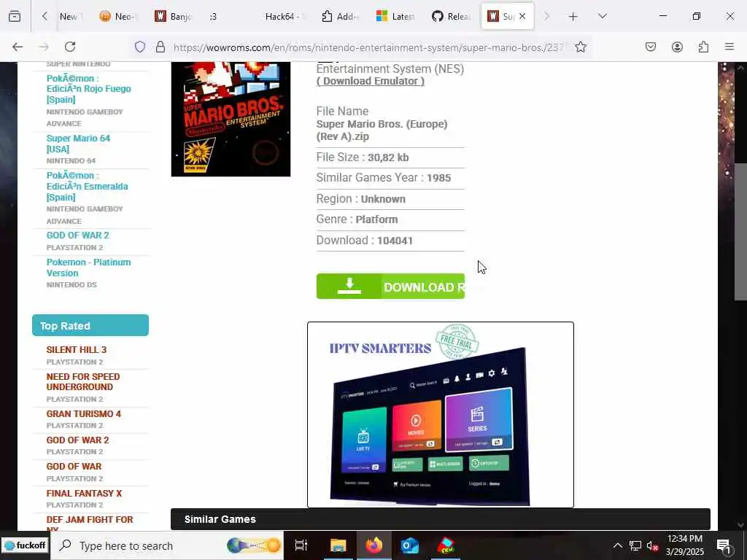747x560 pixels.
Task: Click Firefox icon on taskbar
Action: (x=374, y=545)
